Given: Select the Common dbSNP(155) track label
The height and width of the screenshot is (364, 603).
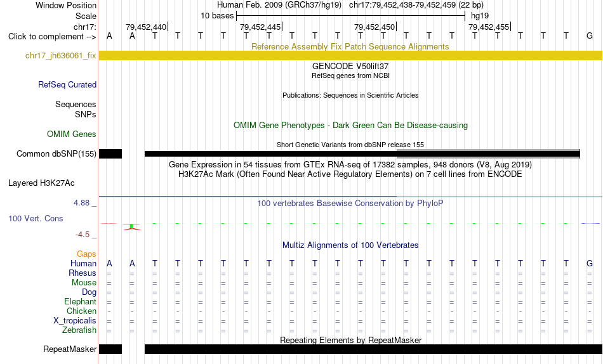Looking at the screenshot, I should pos(56,153).
